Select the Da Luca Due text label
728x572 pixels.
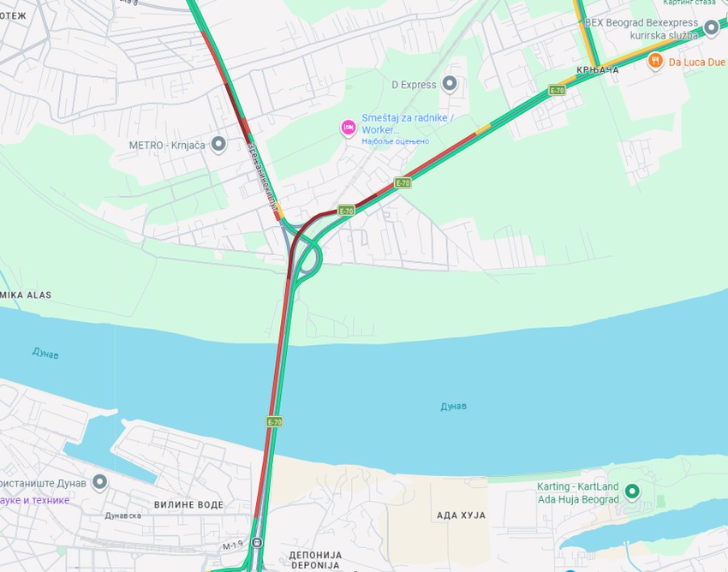point(697,62)
